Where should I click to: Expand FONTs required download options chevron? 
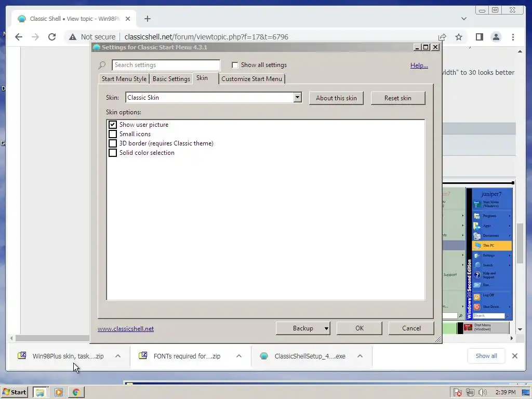(x=239, y=356)
